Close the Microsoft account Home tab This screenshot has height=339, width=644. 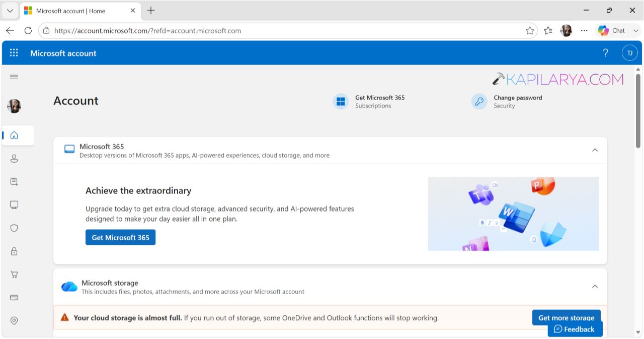133,11
